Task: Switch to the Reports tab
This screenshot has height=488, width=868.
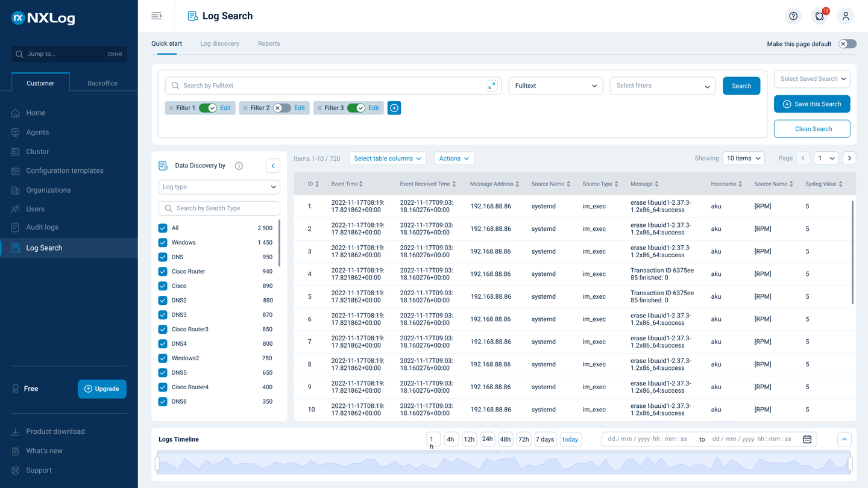Action: tap(269, 43)
